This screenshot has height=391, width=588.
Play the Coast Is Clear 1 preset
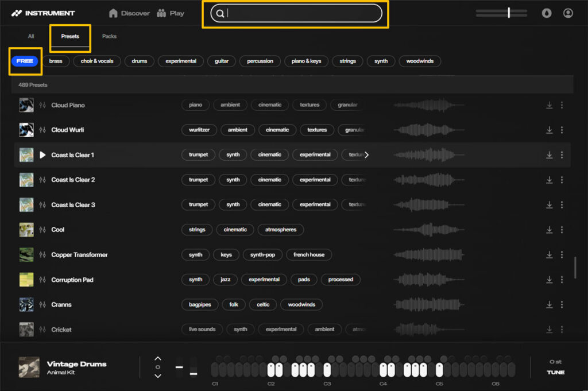click(42, 155)
